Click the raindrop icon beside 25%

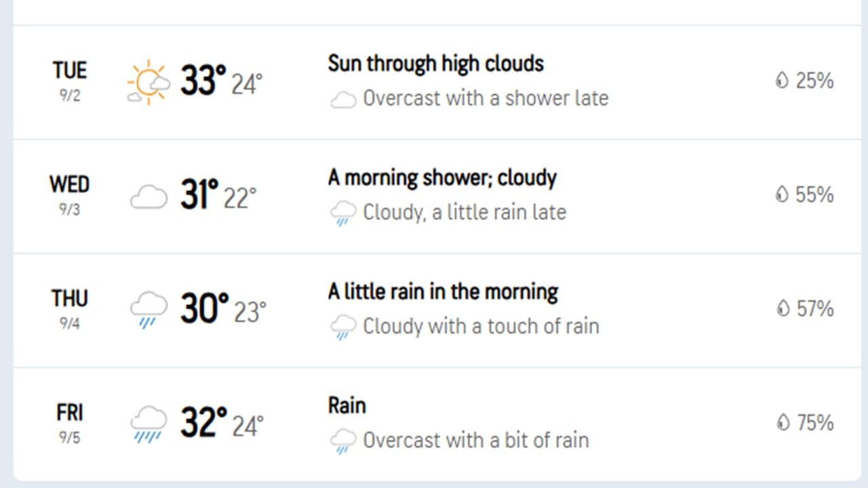tap(783, 81)
